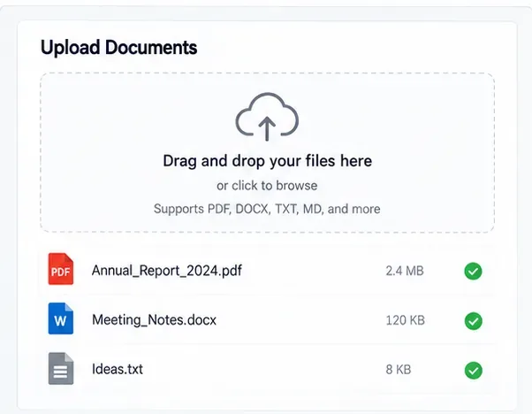532x414 pixels.
Task: Select file name Ideas.txt
Action: coord(118,369)
